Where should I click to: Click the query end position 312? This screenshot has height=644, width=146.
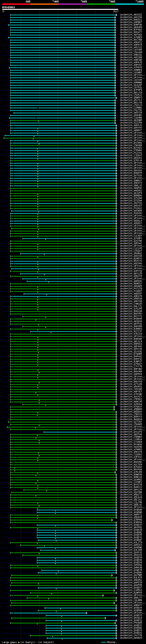click(115, 11)
